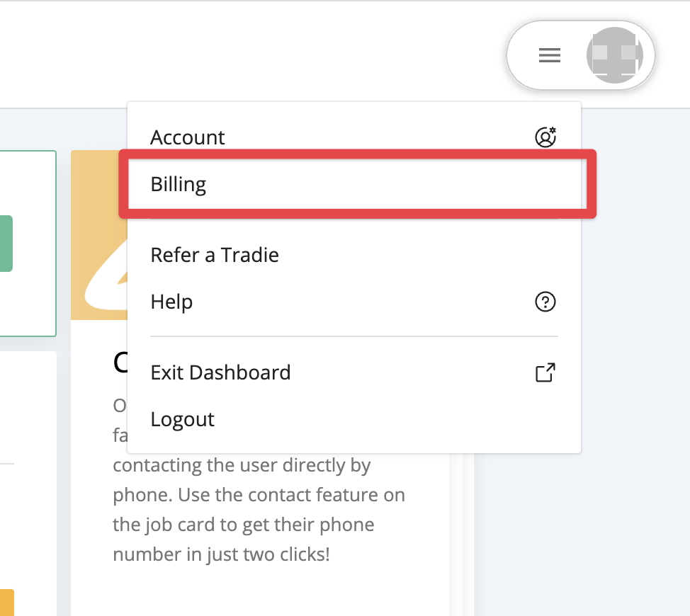Screen dimensions: 690x616
Task: Click the card heading starting with C
Action: click(x=120, y=363)
